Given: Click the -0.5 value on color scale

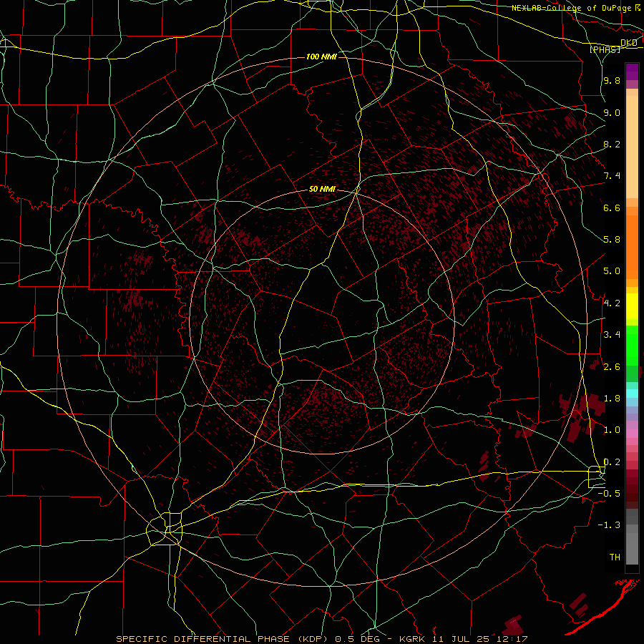Looking at the screenshot, I should tap(609, 493).
